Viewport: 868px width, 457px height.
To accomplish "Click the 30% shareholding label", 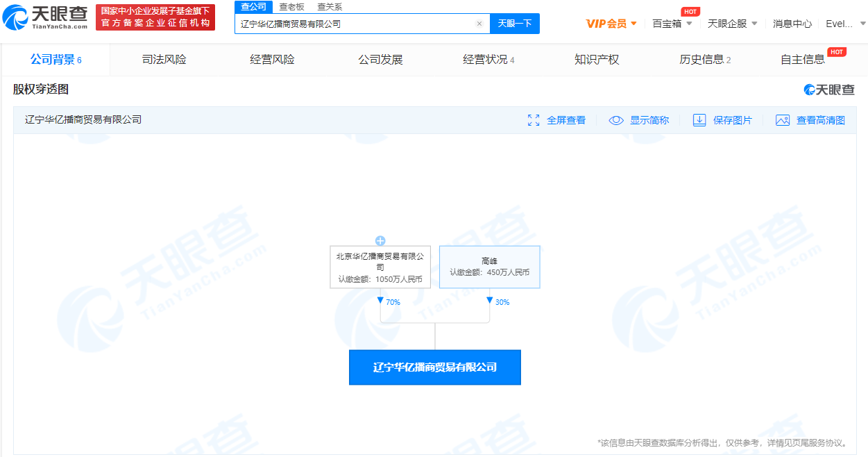I will coord(502,302).
